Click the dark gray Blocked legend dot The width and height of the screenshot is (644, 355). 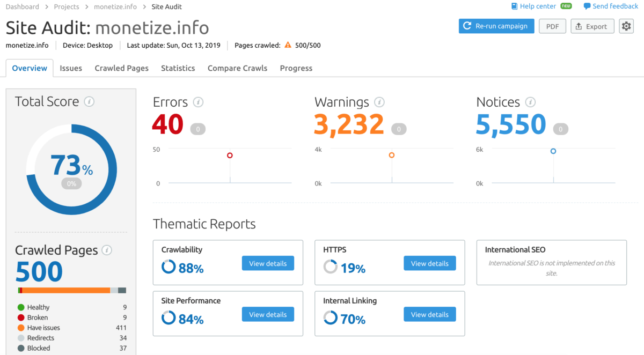click(x=21, y=348)
